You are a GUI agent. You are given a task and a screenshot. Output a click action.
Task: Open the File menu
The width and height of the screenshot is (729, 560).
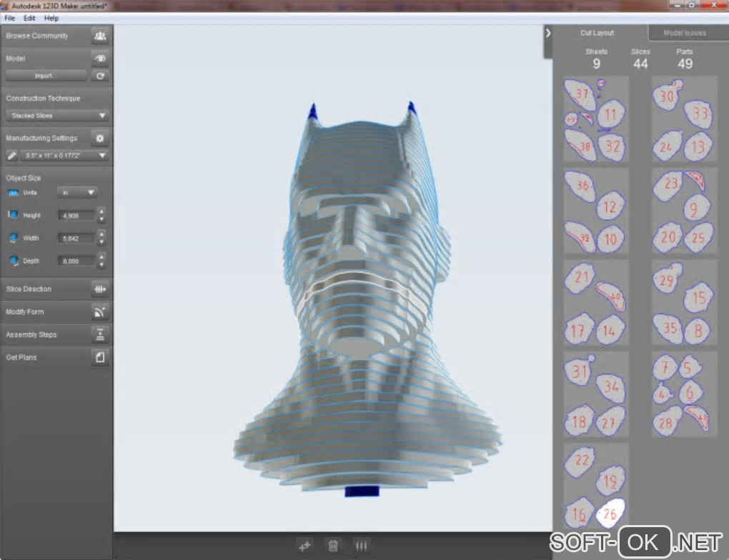10,18
